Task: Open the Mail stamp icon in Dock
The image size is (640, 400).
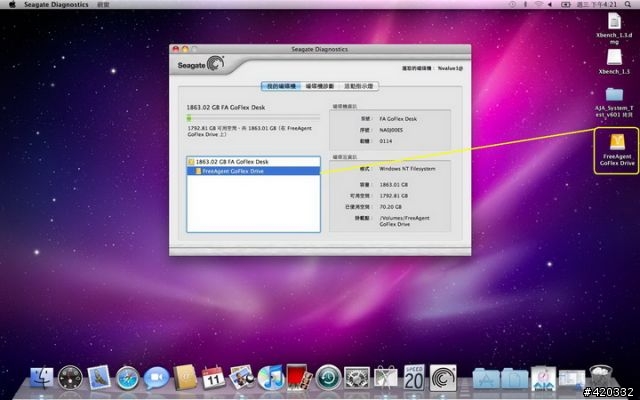Action: point(98,377)
